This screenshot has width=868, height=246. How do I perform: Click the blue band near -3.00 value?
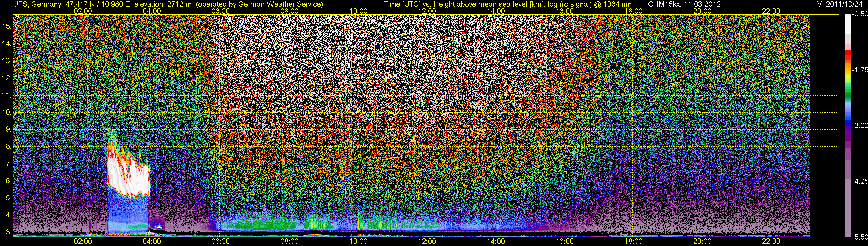click(x=848, y=125)
